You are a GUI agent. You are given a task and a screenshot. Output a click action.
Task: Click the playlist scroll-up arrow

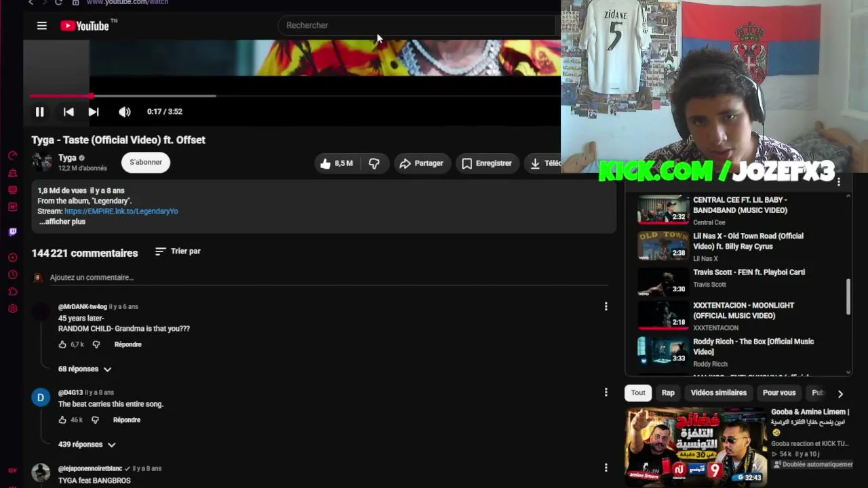848,196
